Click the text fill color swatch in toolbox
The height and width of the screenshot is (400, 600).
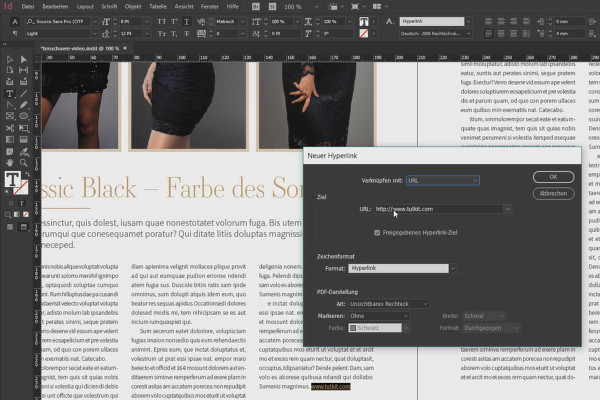pyautogui.click(x=12, y=179)
